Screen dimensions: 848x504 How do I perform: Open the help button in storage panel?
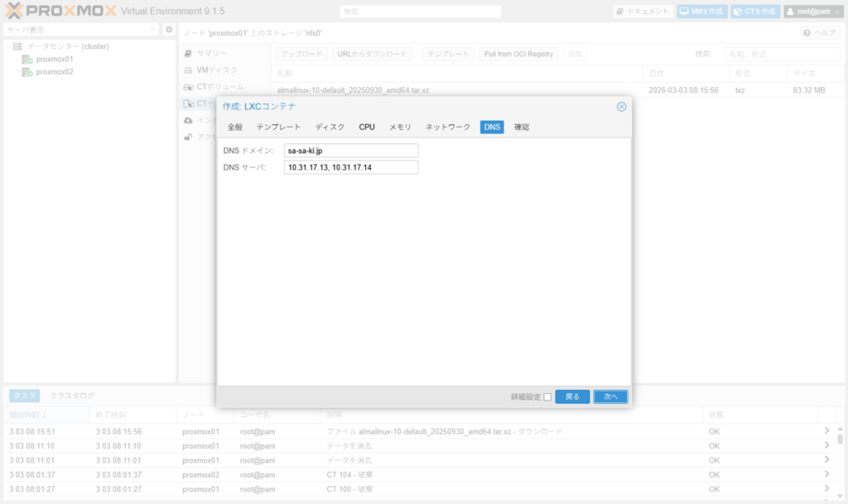[x=820, y=32]
